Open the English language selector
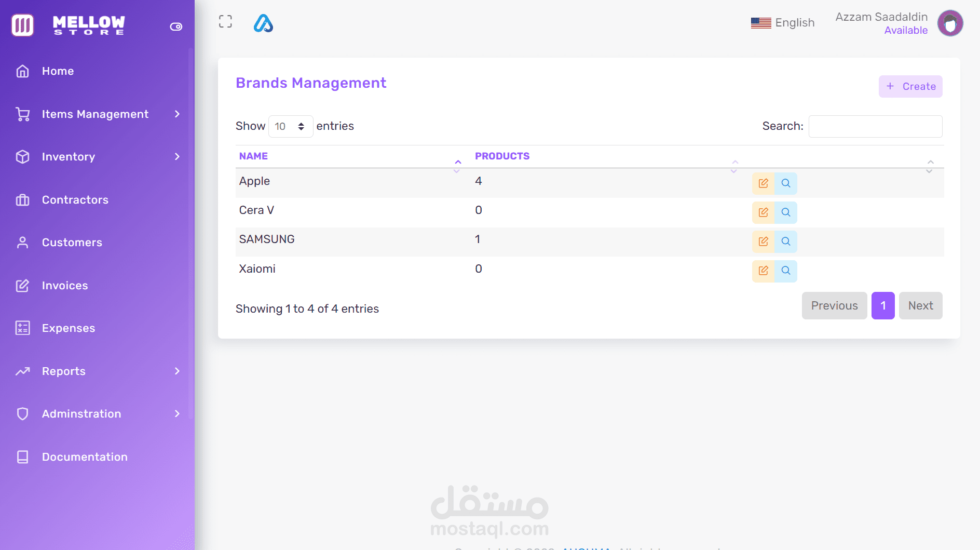This screenshot has width=980, height=550. [783, 23]
